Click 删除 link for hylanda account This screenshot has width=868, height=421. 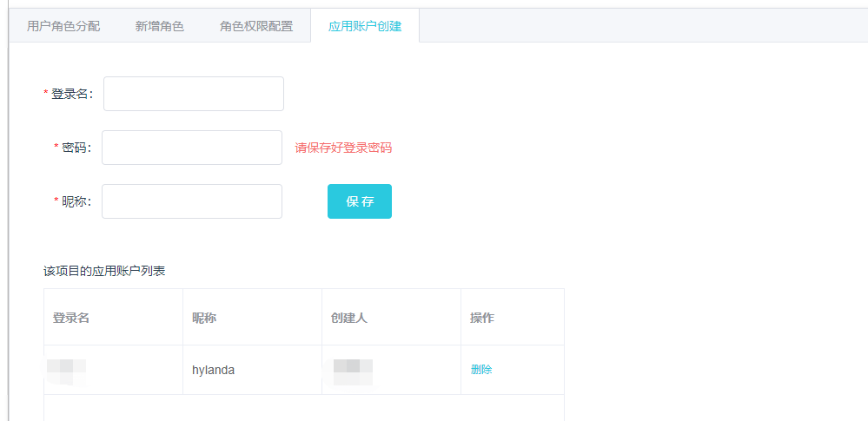[x=481, y=370]
